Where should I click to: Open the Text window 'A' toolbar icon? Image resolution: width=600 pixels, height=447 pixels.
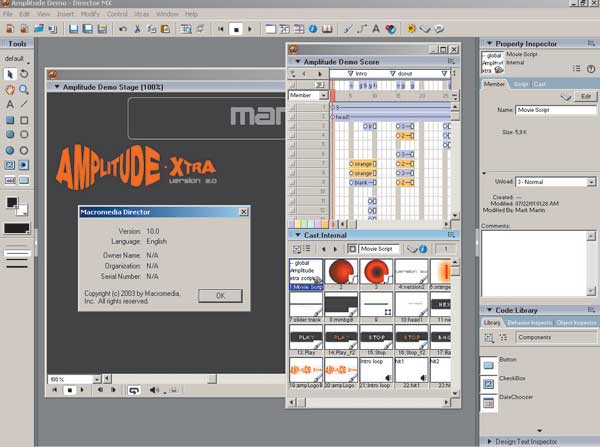pos(376,29)
